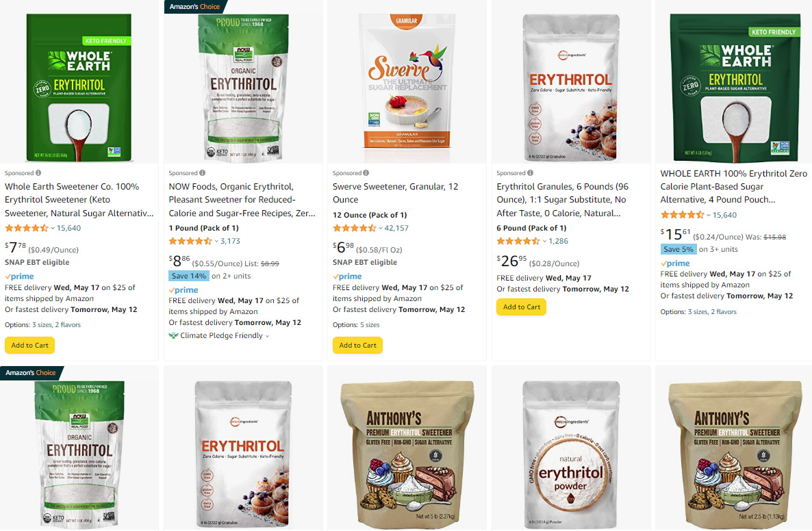The width and height of the screenshot is (812, 531).
Task: Click the Amazon's Choice badge above NOW Foods
Action: [194, 7]
